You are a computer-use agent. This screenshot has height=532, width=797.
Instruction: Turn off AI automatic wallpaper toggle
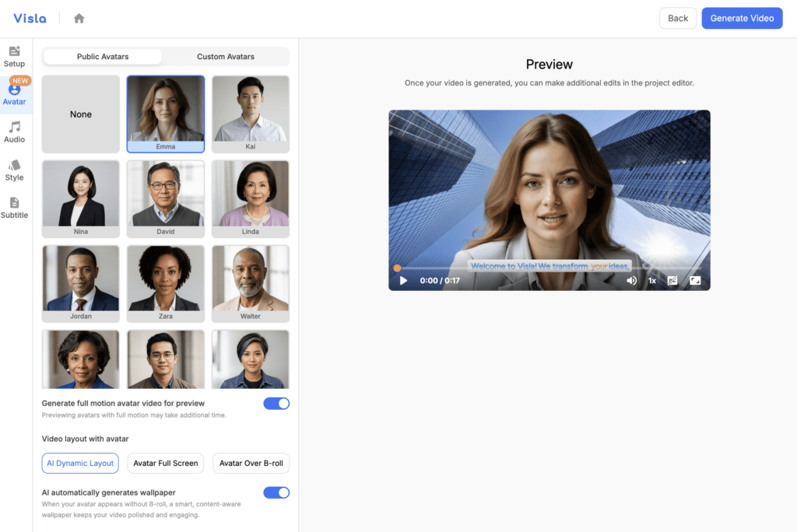(276, 492)
